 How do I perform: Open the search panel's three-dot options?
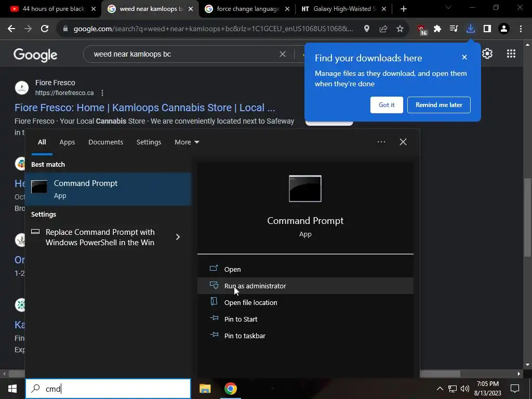click(x=381, y=142)
